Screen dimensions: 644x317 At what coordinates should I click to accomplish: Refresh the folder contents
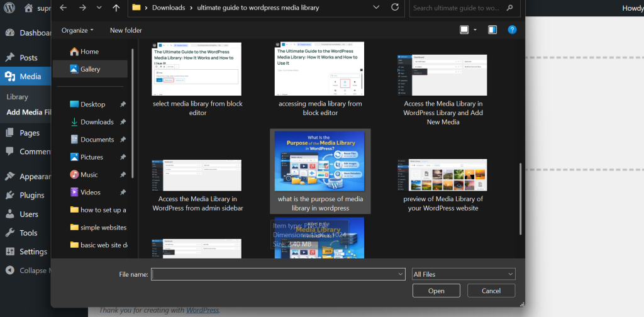[395, 8]
